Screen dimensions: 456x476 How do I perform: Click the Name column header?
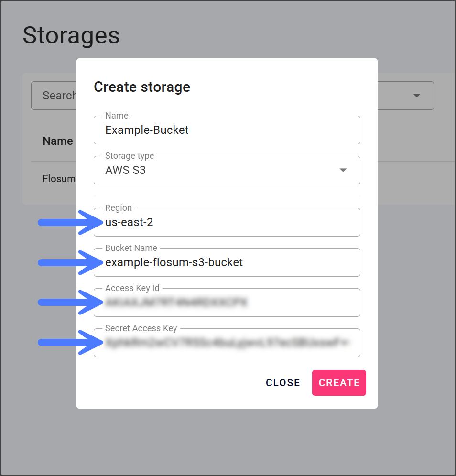58,141
